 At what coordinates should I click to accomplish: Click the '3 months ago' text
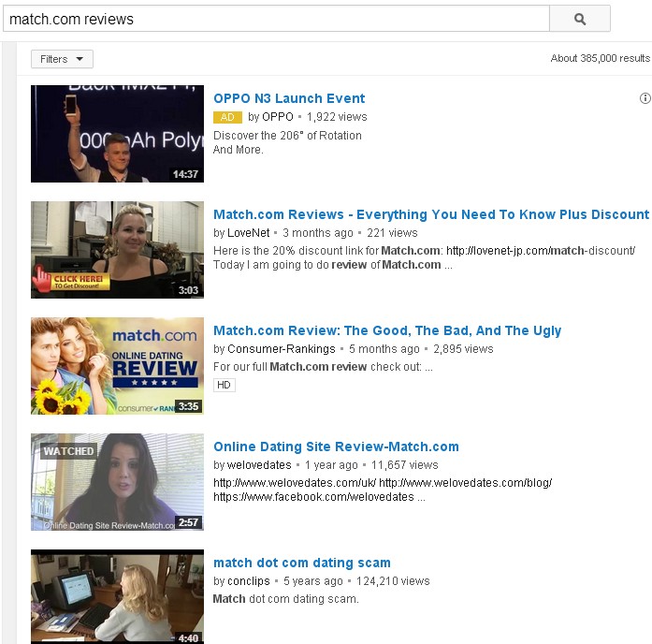[318, 232]
